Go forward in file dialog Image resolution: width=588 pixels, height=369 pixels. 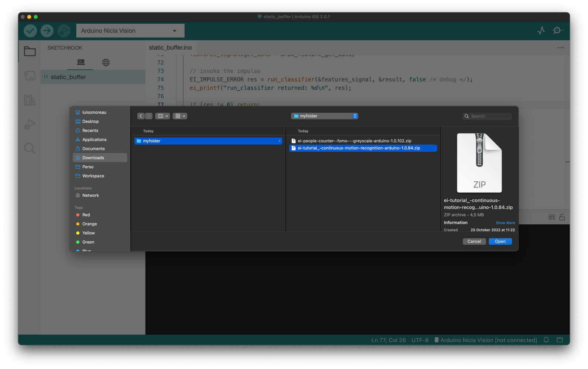[x=148, y=116]
